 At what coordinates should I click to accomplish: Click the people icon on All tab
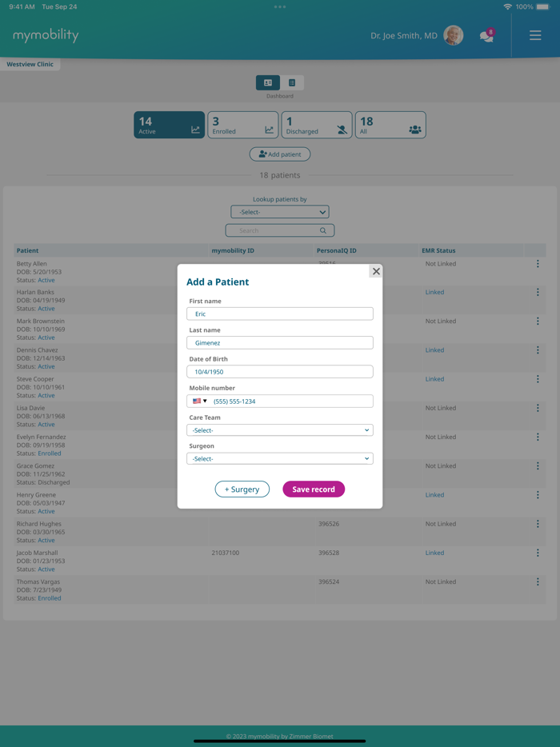coord(415,130)
